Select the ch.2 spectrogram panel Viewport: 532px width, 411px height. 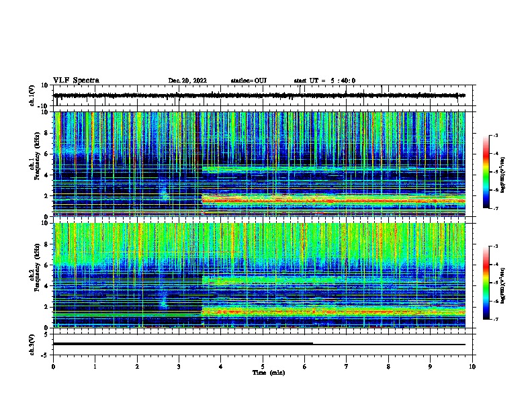(x=259, y=275)
